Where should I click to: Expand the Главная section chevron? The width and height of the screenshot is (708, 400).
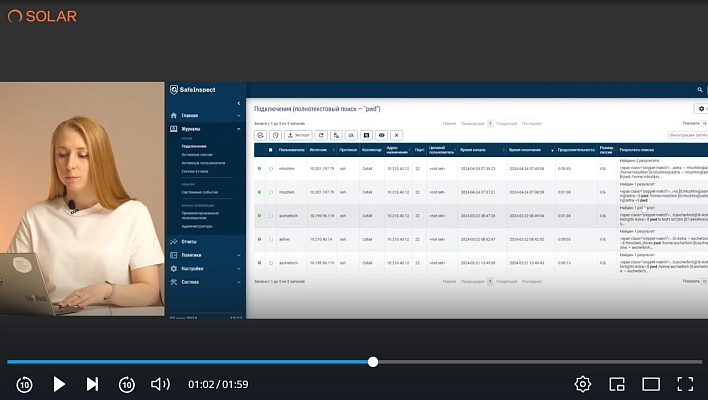pos(239,116)
